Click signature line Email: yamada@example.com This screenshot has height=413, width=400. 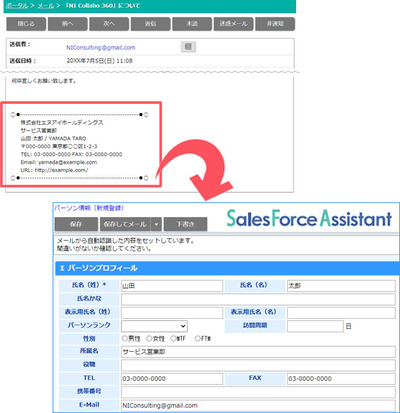59,162
